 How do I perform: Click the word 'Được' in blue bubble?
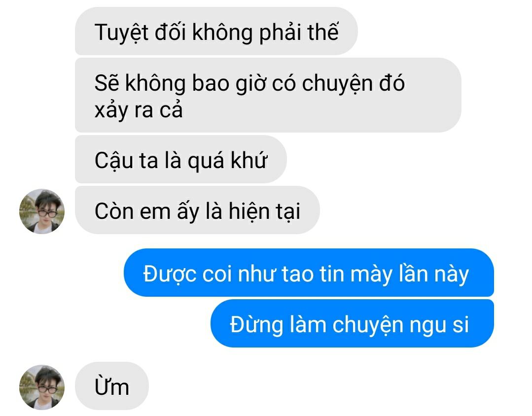coord(170,274)
